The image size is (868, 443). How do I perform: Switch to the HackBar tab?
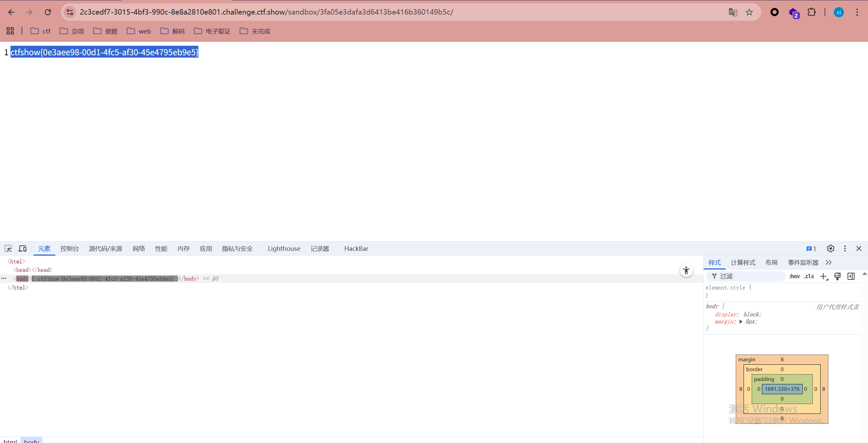coord(356,248)
